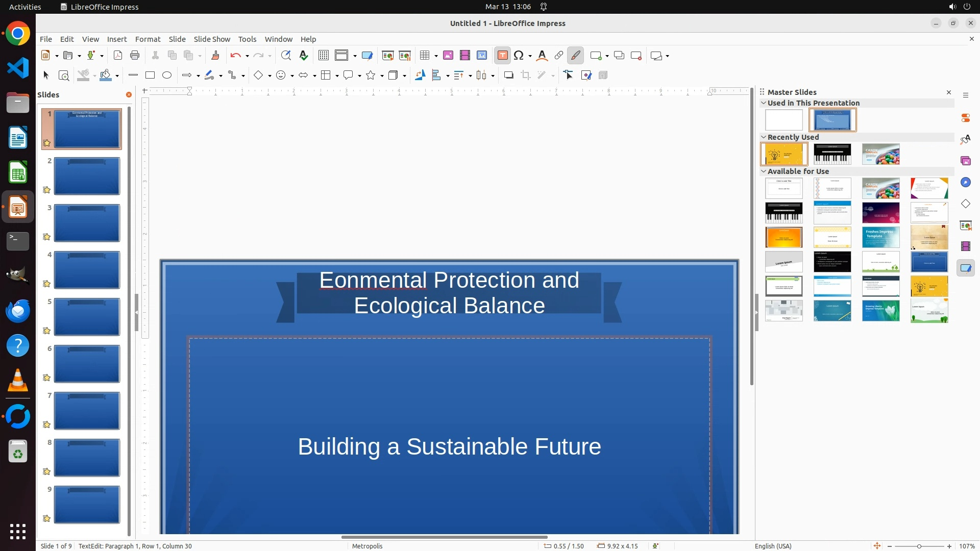Click the Print icon in toolbar
Screen dimensions: 980x551
(x=135, y=56)
